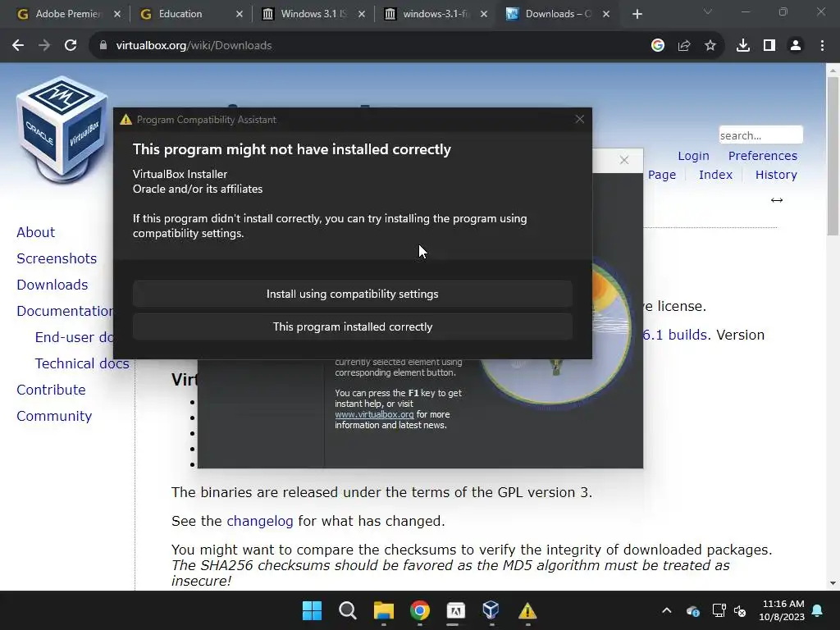Show hidden system tray icons
The height and width of the screenshot is (630, 840).
pos(666,610)
